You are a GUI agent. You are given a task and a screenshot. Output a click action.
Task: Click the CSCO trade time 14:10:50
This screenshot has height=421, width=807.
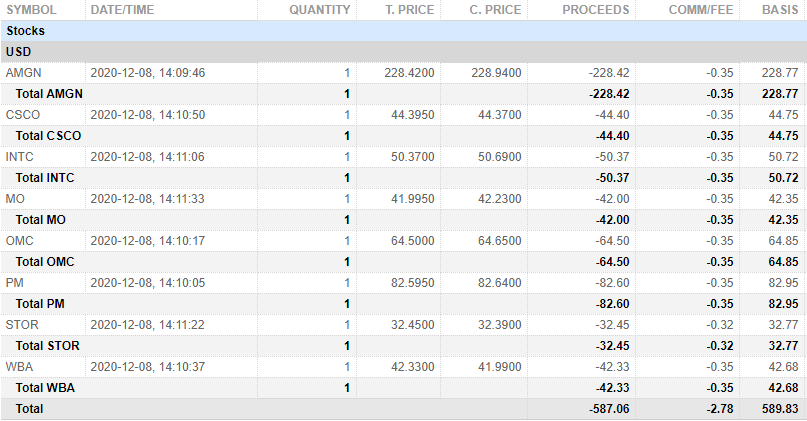[x=182, y=115]
